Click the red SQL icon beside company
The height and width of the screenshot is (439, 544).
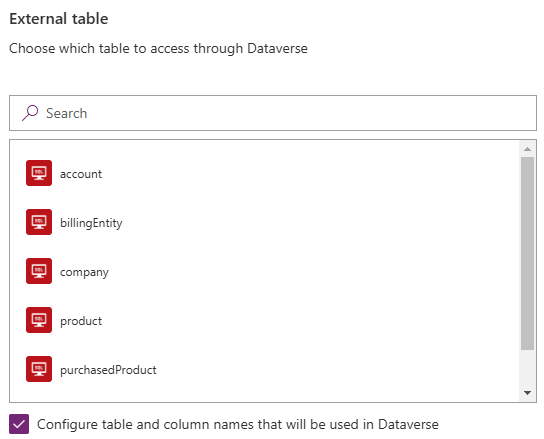tap(39, 271)
